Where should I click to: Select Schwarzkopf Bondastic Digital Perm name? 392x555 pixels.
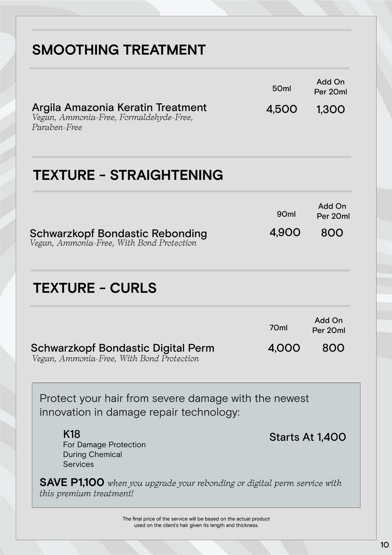pos(123,348)
